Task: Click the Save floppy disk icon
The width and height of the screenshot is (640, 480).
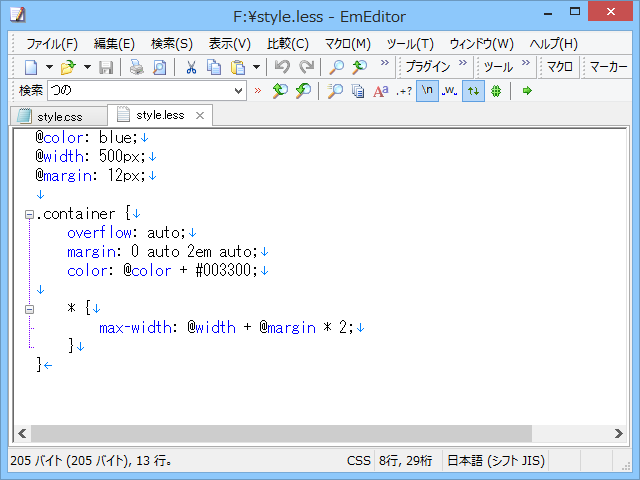Action: coord(106,67)
